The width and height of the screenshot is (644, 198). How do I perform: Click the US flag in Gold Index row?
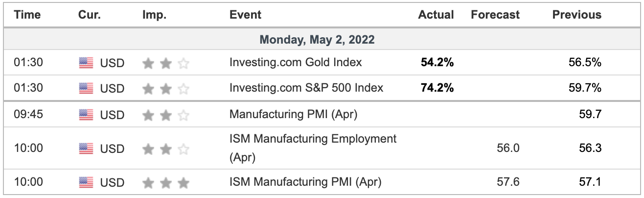click(86, 63)
